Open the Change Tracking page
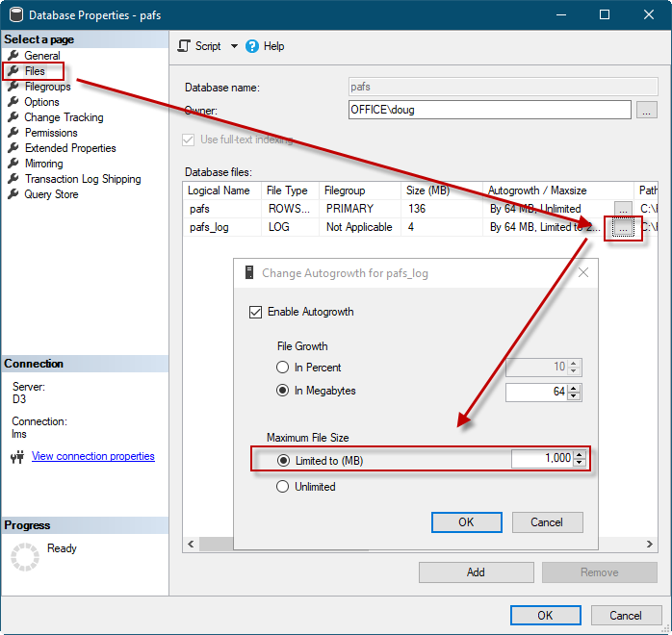672x635 pixels. click(x=64, y=117)
